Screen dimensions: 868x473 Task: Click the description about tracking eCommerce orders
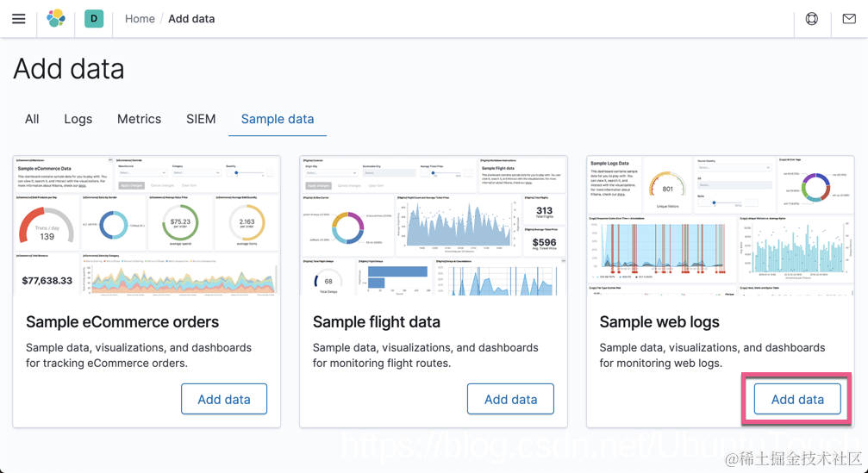click(x=139, y=355)
